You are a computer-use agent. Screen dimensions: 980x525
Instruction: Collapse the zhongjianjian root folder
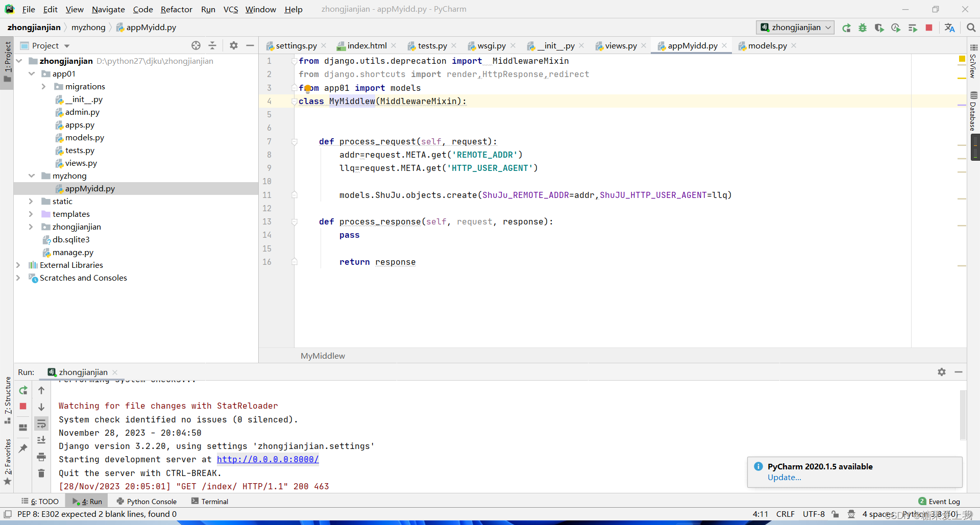19,61
